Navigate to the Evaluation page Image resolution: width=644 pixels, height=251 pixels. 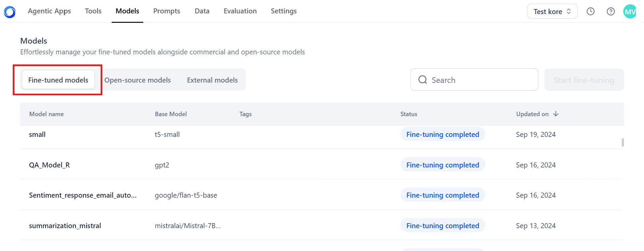pyautogui.click(x=240, y=11)
